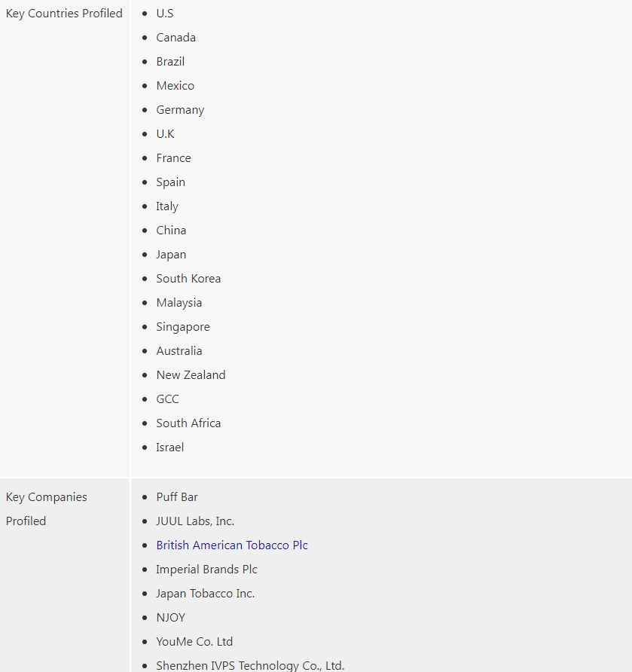Screen dimensions: 632x672
Task: Select the NJOY company entry
Action: (170, 618)
